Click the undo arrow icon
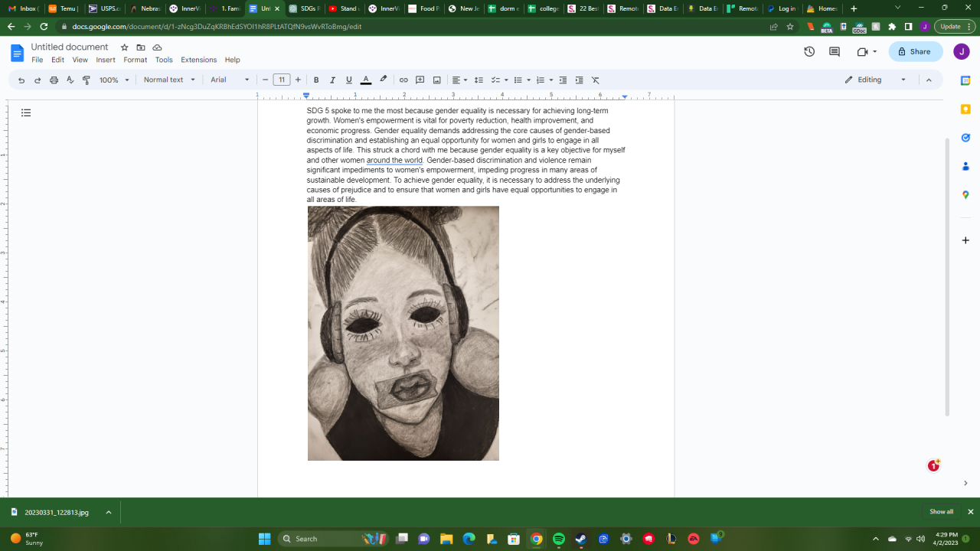Image resolution: width=980 pixels, height=551 pixels. 21,80
